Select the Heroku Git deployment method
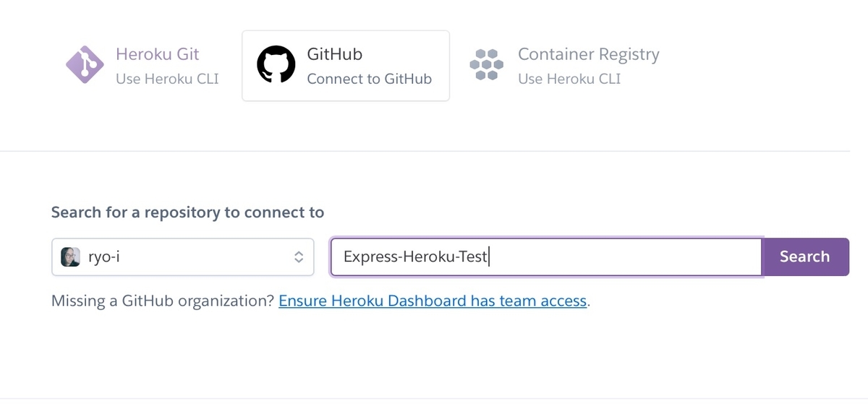Image resolution: width=868 pixels, height=404 pixels. pyautogui.click(x=142, y=65)
